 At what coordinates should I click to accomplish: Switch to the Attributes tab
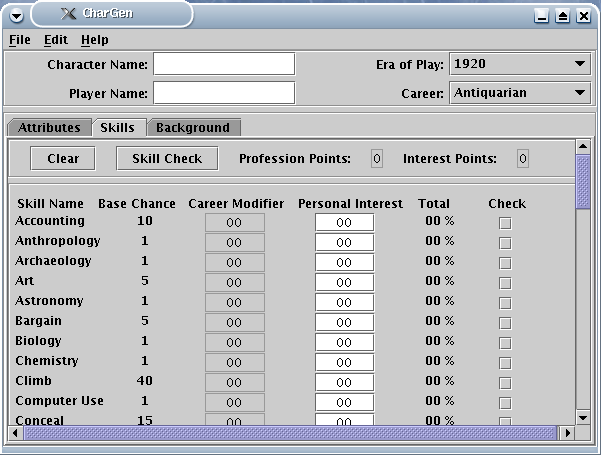[49, 127]
